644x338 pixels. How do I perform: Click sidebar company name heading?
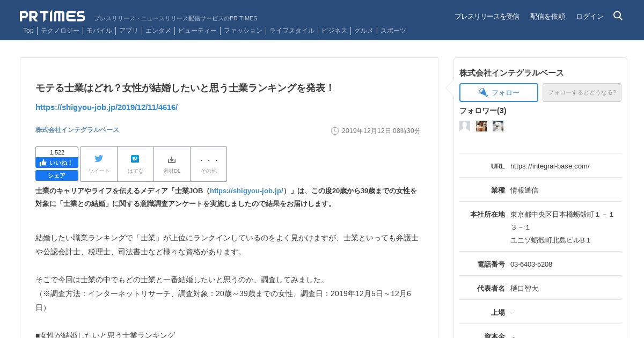point(511,73)
